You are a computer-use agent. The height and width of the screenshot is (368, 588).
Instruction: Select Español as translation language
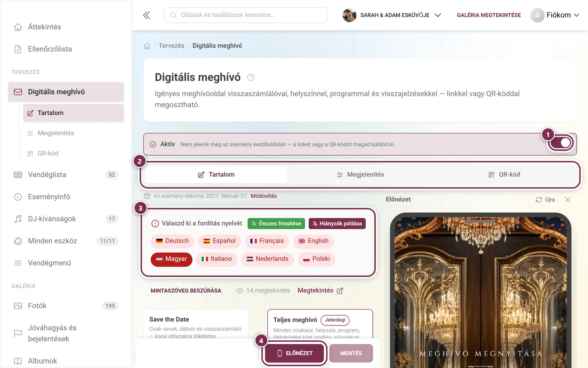coord(219,241)
